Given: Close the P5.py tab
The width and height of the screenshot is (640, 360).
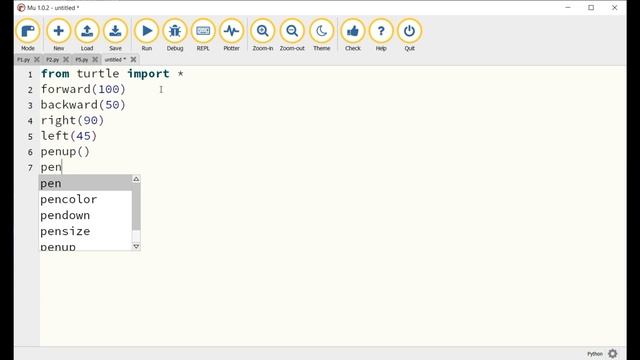Looking at the screenshot, I should coord(95,60).
